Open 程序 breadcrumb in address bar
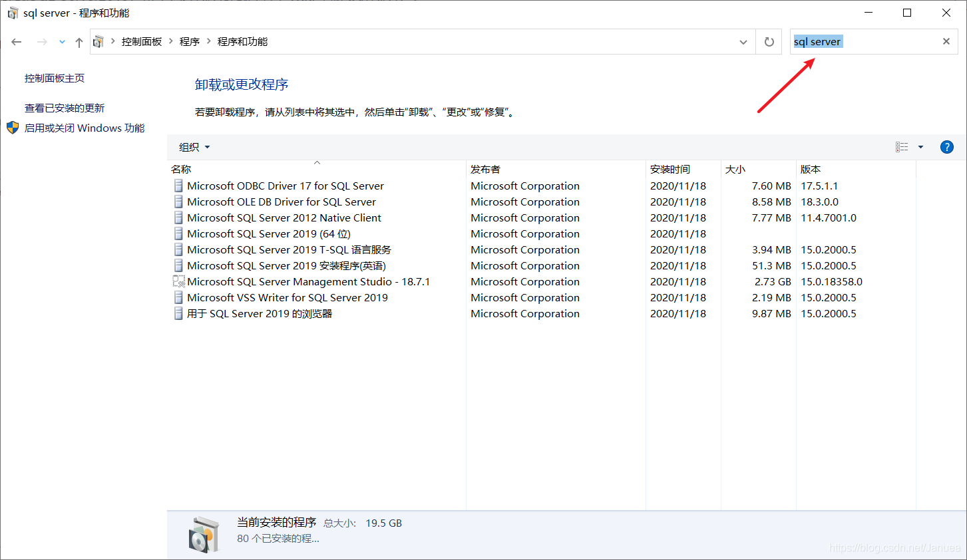Viewport: 967px width, 560px height. (190, 42)
